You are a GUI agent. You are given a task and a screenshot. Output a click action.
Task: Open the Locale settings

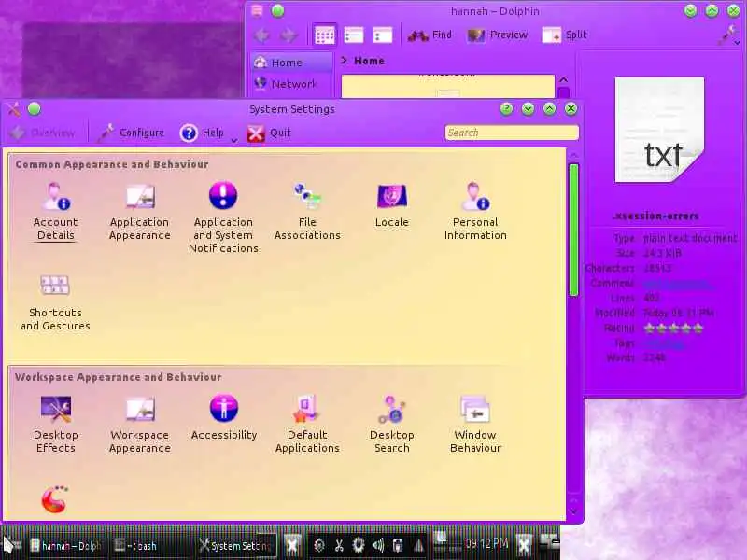coord(391,204)
